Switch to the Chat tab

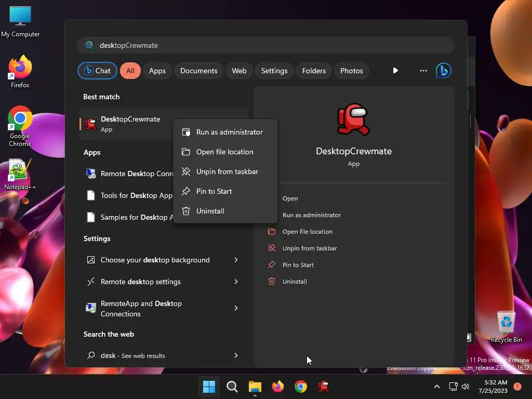coord(97,71)
